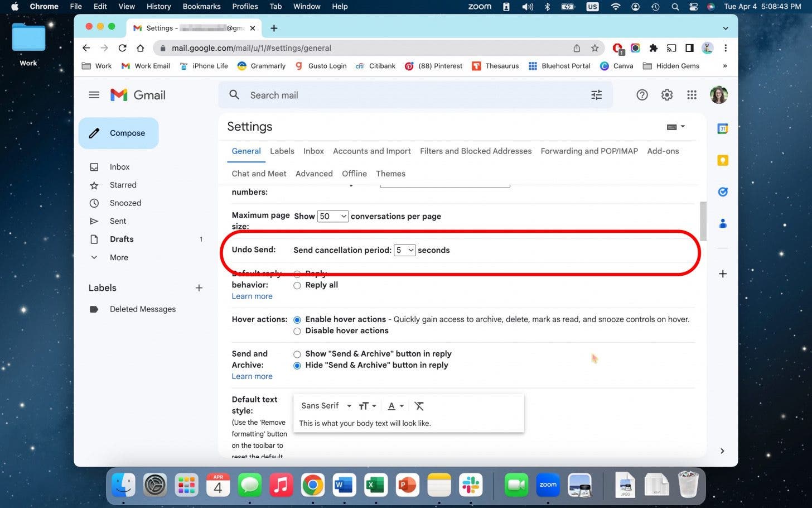This screenshot has height=508, width=812.
Task: Share this page icon in address bar
Action: (577, 48)
